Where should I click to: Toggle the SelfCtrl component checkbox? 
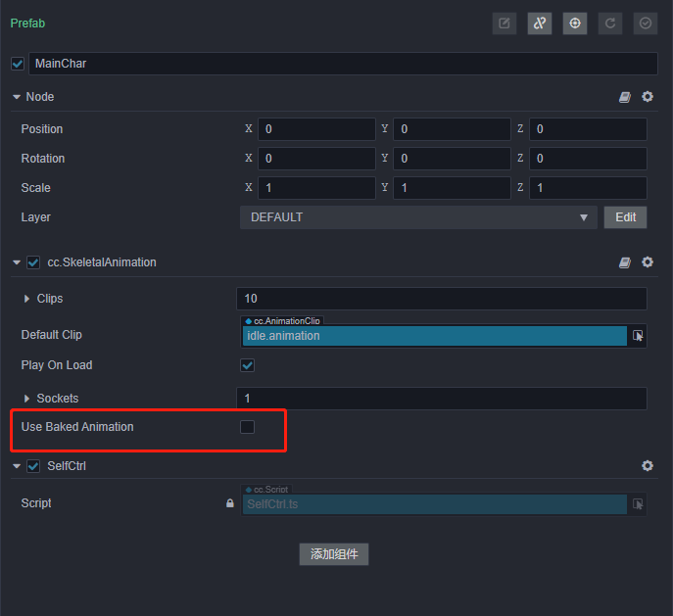click(x=33, y=466)
